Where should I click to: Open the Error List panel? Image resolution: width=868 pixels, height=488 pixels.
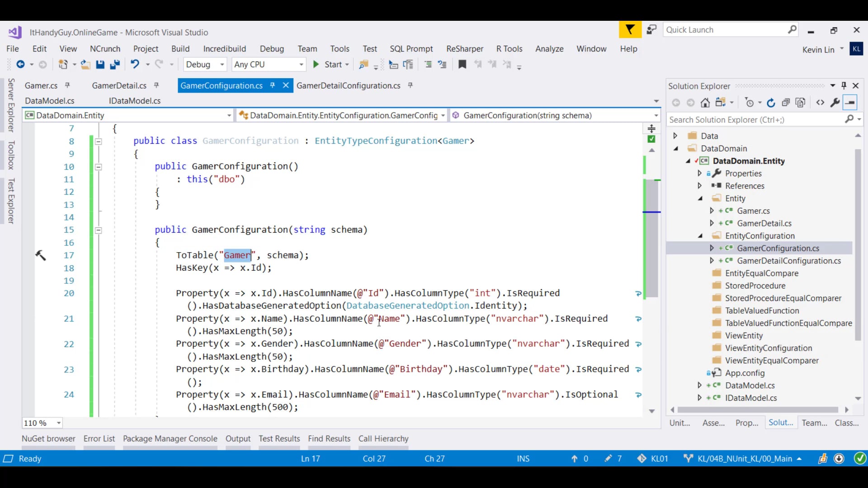point(99,439)
